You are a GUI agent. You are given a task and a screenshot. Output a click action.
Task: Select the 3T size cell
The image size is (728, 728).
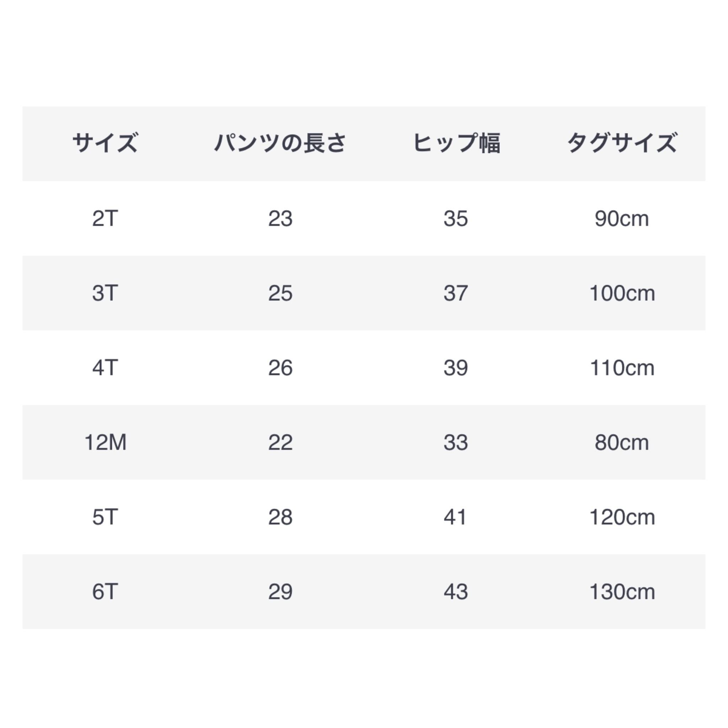pos(105,293)
